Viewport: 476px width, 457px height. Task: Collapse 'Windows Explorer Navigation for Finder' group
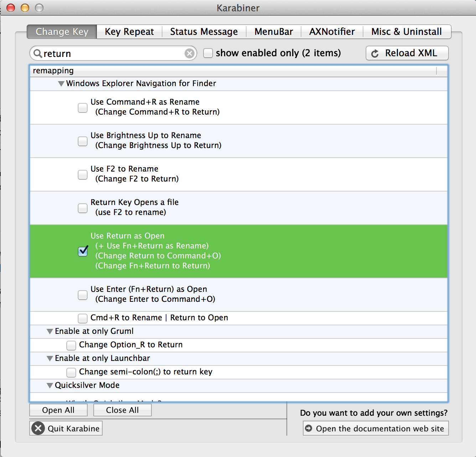(61, 84)
